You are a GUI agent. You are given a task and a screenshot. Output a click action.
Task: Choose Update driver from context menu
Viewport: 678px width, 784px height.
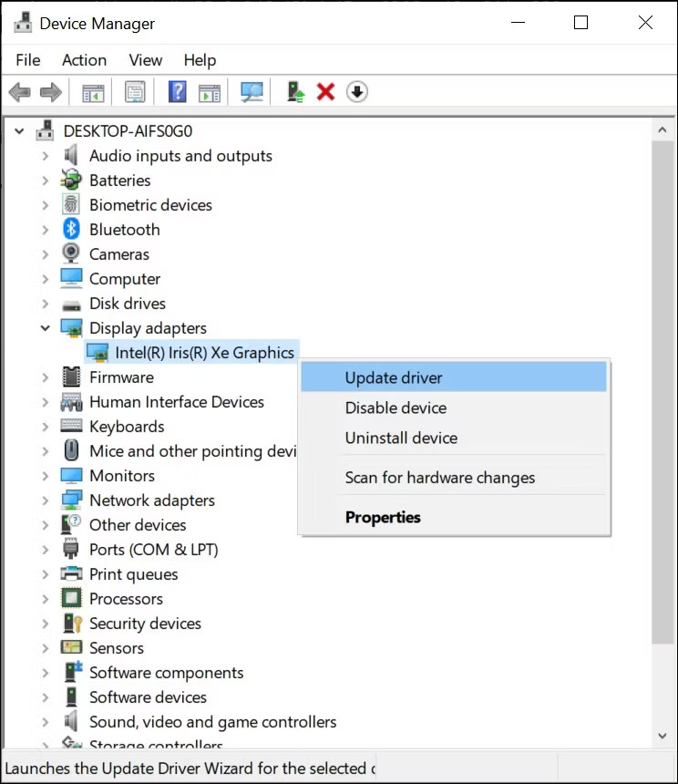pyautogui.click(x=454, y=377)
